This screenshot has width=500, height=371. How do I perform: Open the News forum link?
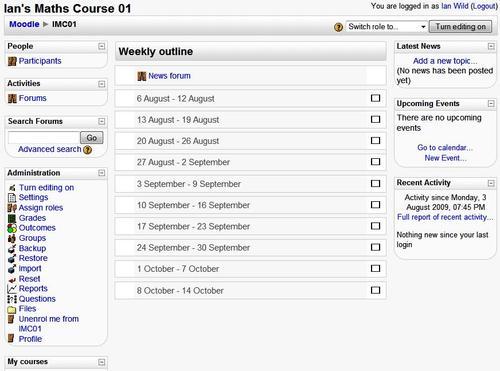click(x=169, y=76)
